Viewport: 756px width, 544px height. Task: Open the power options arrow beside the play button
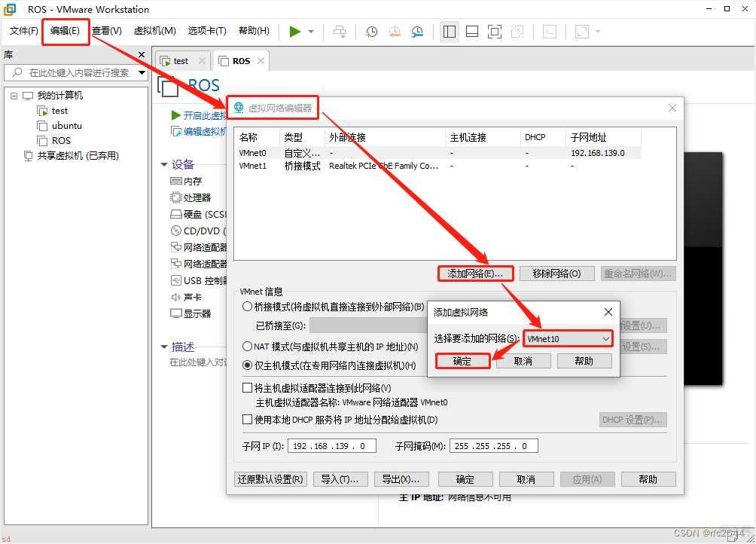tap(311, 32)
